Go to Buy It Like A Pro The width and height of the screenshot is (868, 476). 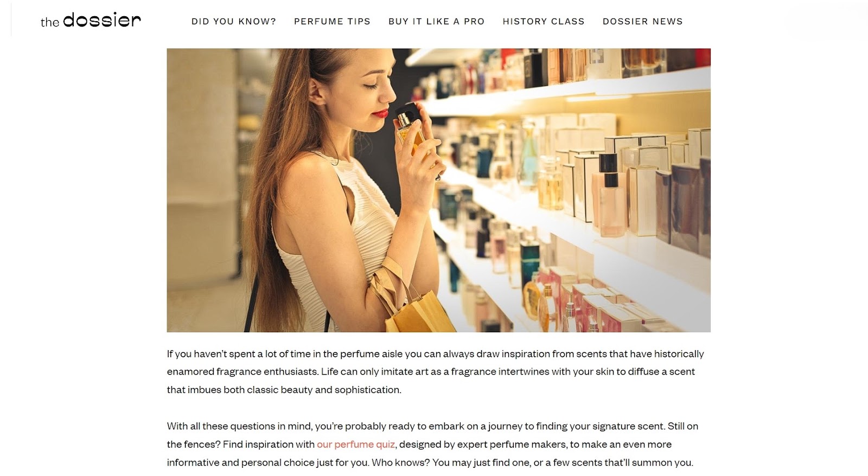click(x=437, y=22)
